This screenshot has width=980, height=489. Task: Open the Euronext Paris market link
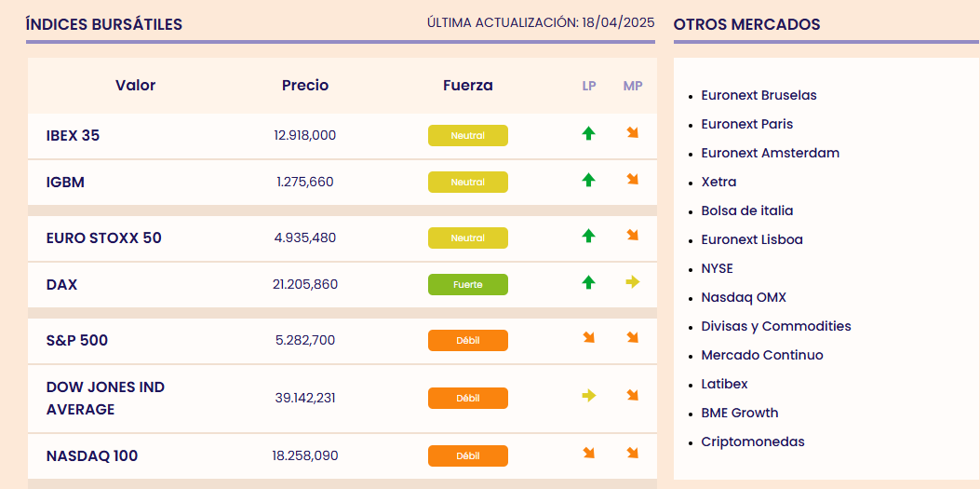746,124
